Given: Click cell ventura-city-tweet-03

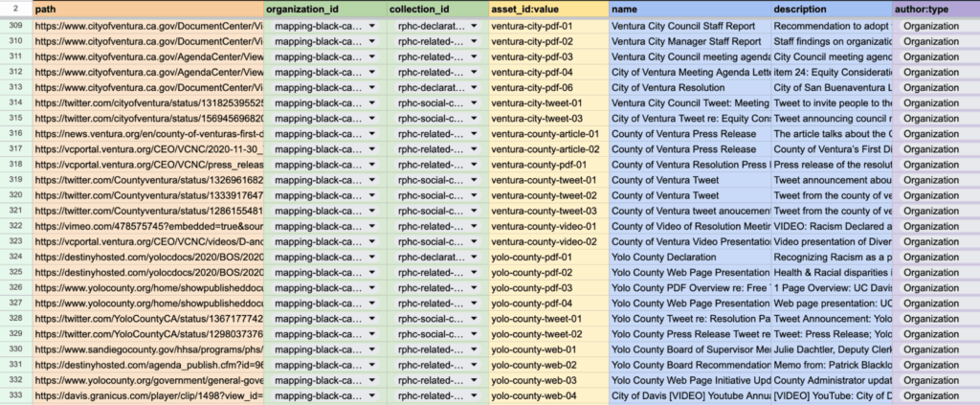Looking at the screenshot, I should [548, 118].
